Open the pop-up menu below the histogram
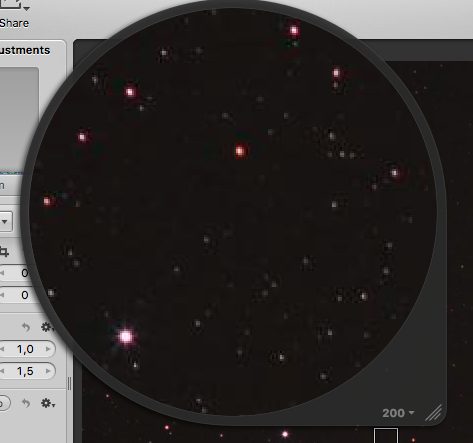This screenshot has width=473, height=443. tap(6, 221)
